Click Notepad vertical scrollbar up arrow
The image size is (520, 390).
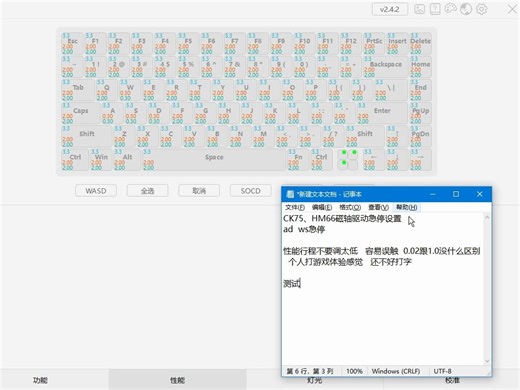coord(487,217)
